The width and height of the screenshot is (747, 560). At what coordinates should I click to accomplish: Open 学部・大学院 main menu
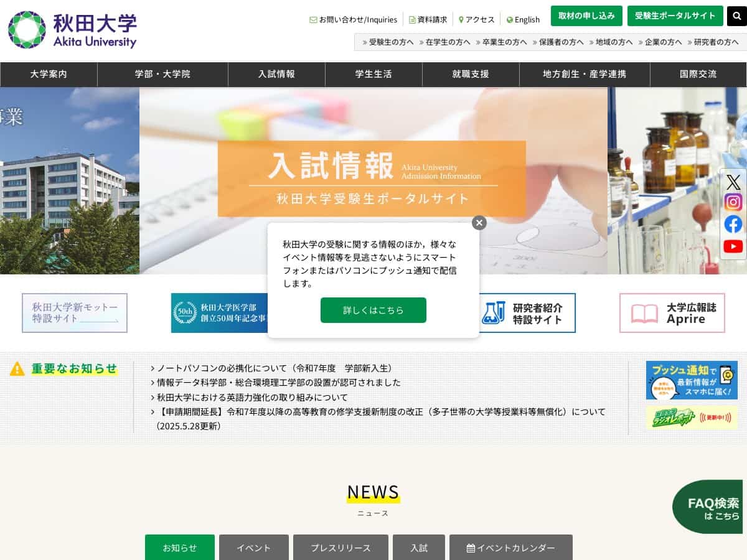pyautogui.click(x=162, y=74)
